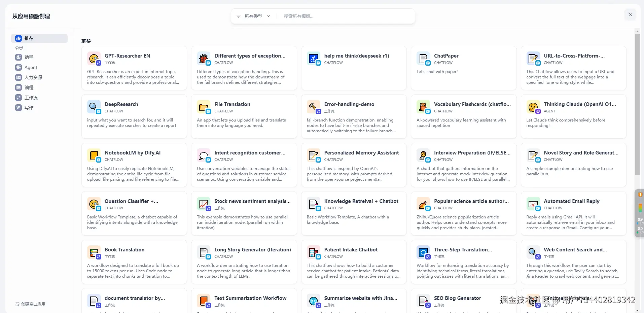Open the DeepResearch template title
This screenshot has width=644, height=313.
click(x=121, y=104)
